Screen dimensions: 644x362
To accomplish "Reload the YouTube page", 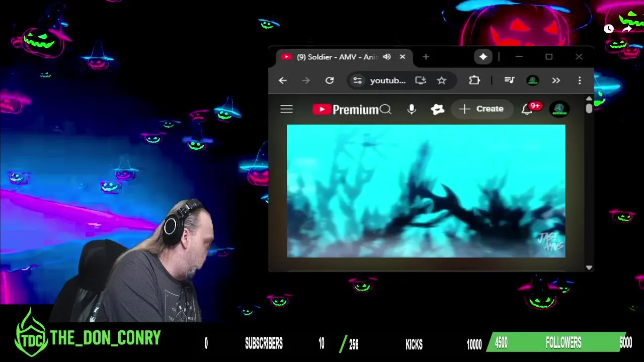I will tap(330, 80).
